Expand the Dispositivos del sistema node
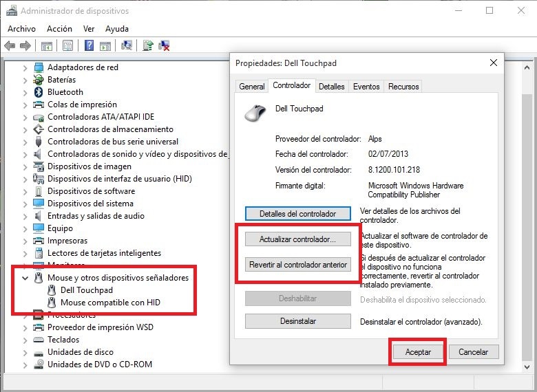 tap(25, 204)
